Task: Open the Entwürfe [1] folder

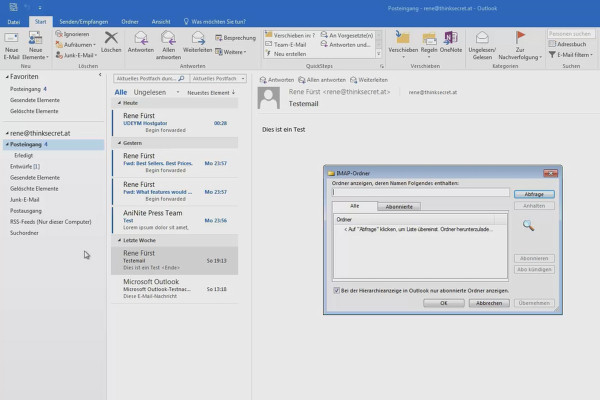Action: [25, 167]
